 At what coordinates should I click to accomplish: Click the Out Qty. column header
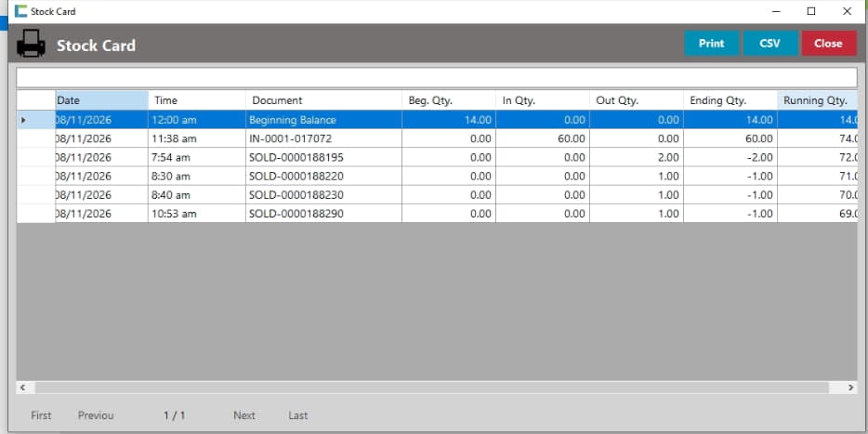click(x=637, y=100)
